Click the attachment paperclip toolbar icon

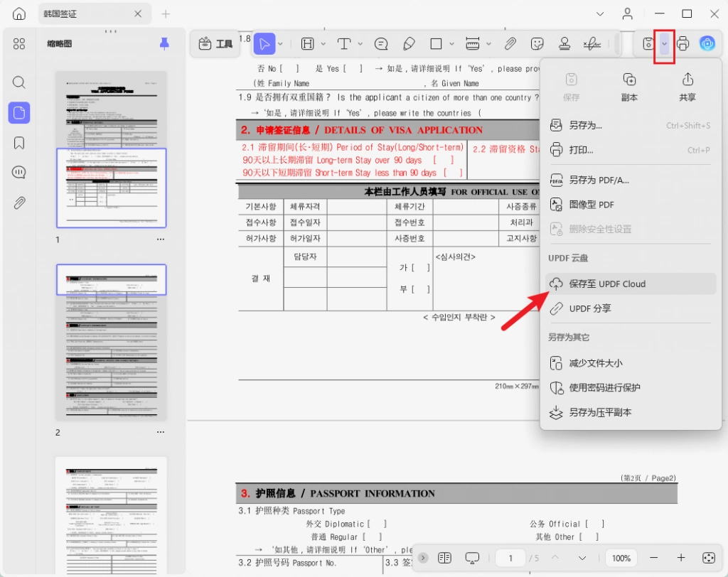point(510,44)
